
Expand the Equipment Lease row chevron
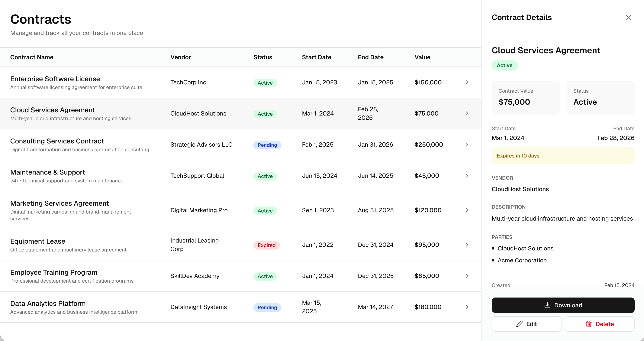tap(467, 245)
